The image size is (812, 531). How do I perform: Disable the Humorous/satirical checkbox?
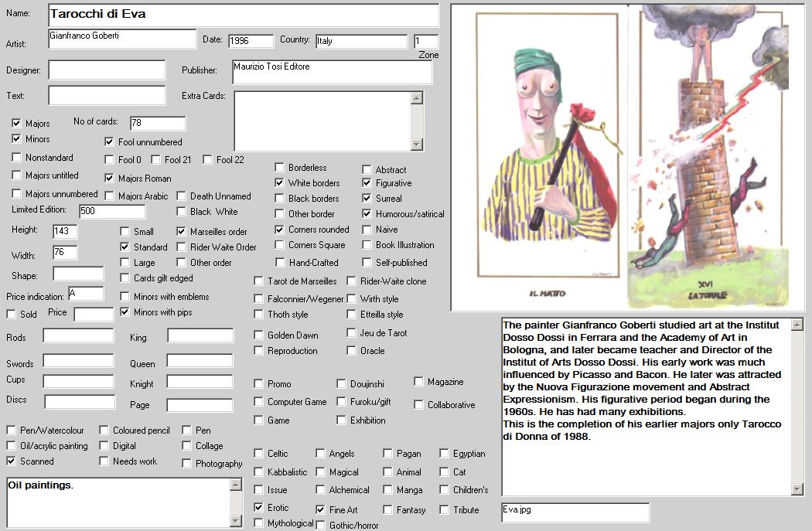pos(367,214)
